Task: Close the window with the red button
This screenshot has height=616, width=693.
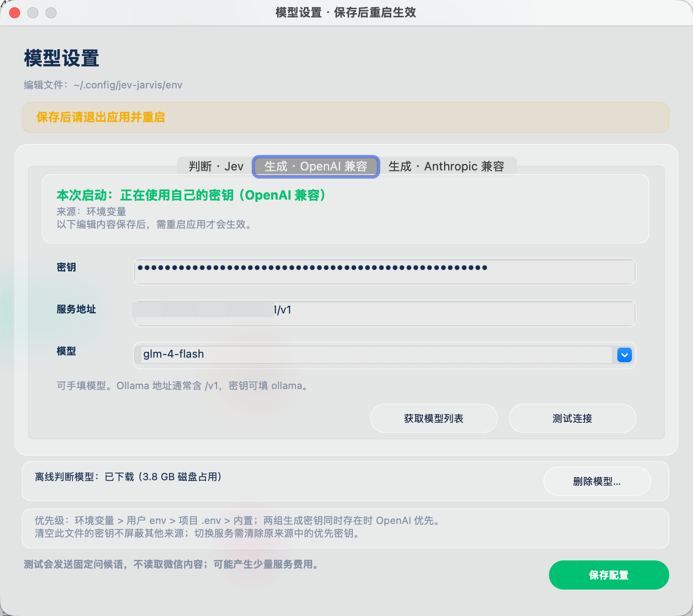Action: 15,13
